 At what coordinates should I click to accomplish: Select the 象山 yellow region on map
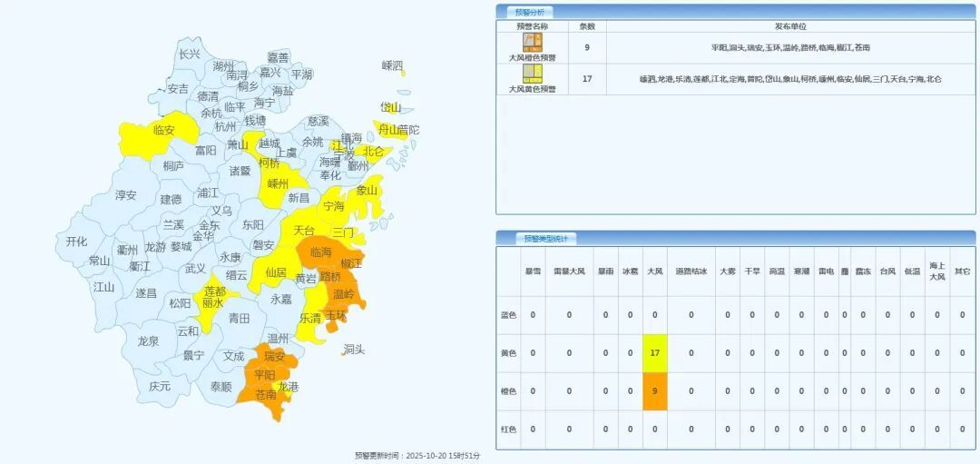click(366, 191)
